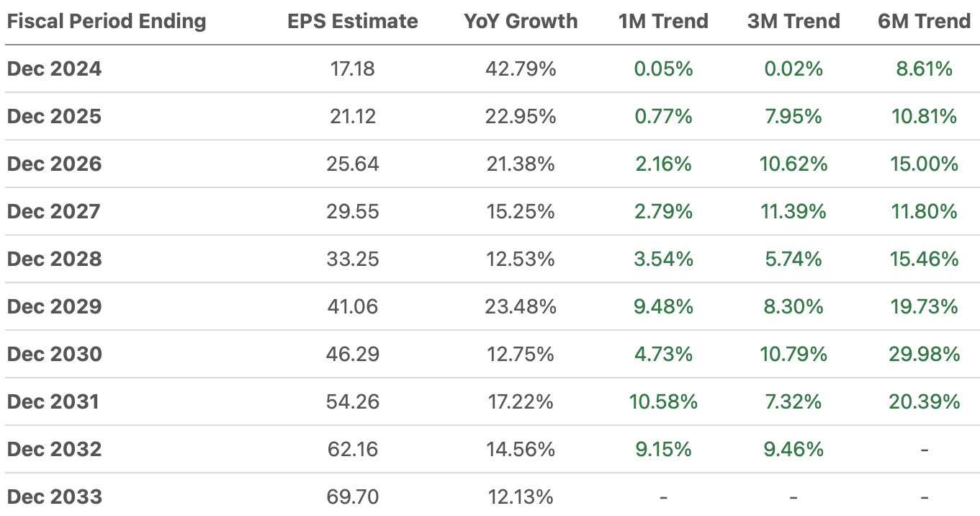
Task: Select the Dec 2028 row label
Action: [x=55, y=259]
